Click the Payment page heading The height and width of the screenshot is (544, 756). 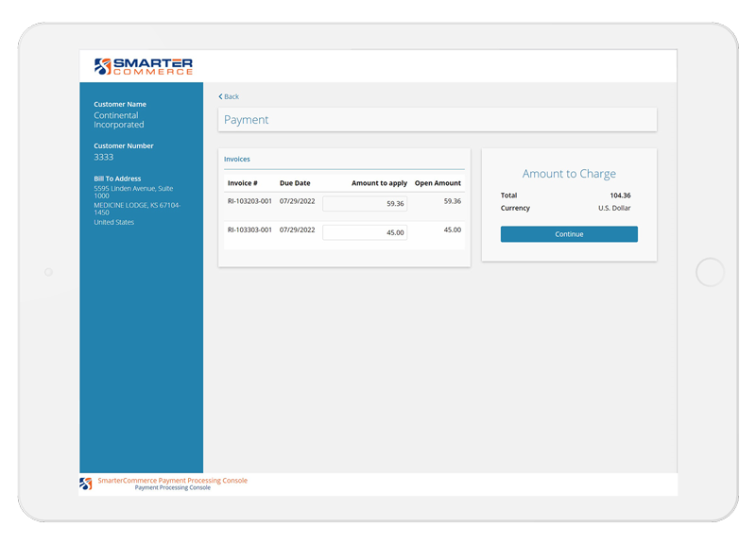[247, 119]
